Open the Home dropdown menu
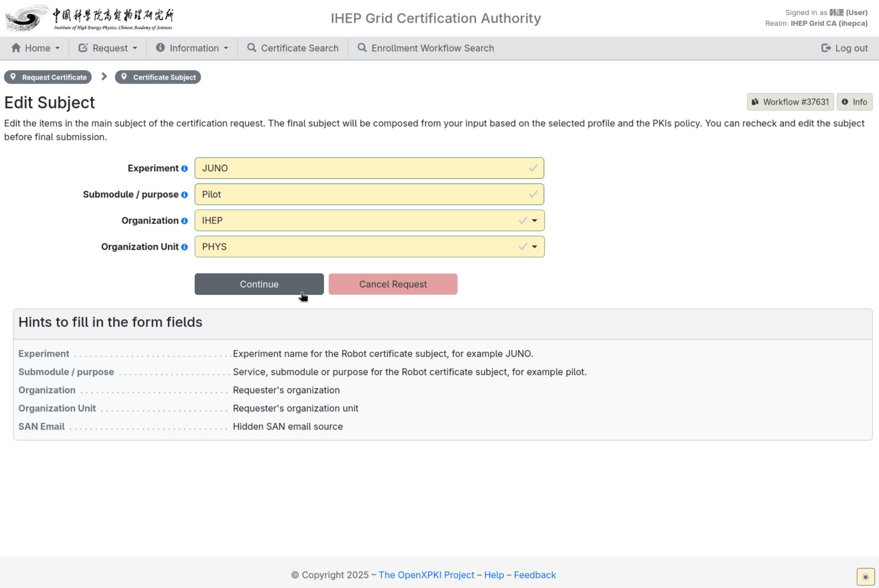 (36, 48)
